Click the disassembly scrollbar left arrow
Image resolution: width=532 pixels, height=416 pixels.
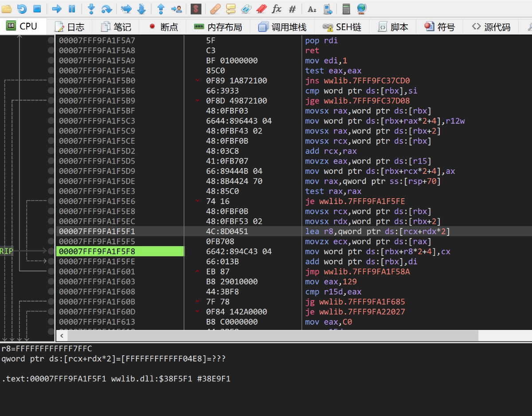click(x=61, y=336)
